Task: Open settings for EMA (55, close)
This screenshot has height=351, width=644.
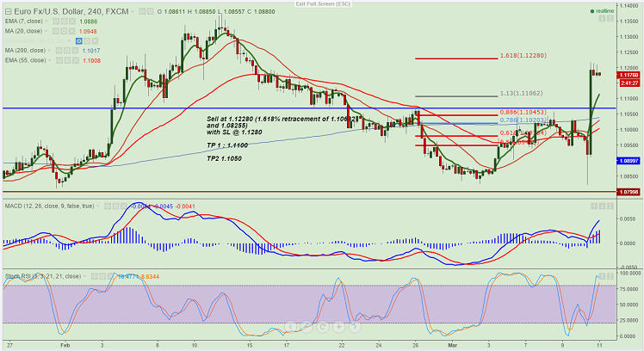Action: coord(67,60)
